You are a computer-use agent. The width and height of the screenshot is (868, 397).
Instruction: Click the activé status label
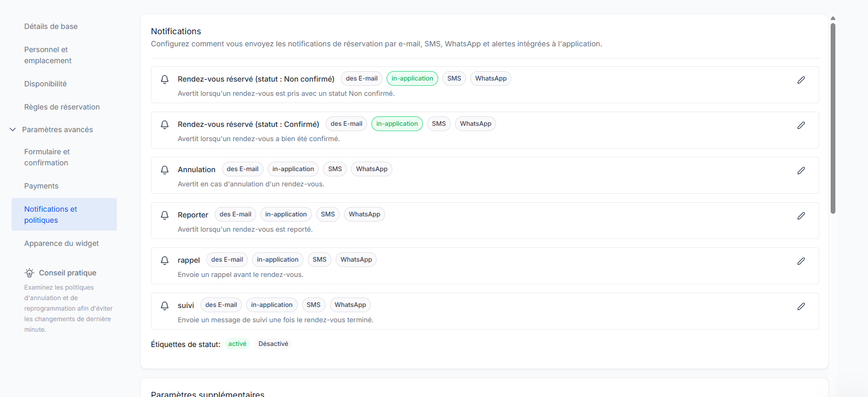(237, 344)
